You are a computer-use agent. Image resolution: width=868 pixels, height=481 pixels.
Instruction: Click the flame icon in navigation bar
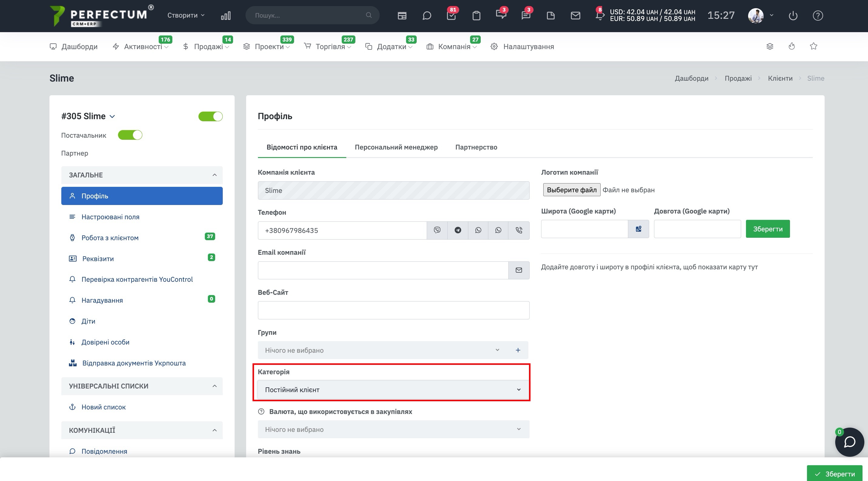pyautogui.click(x=792, y=46)
